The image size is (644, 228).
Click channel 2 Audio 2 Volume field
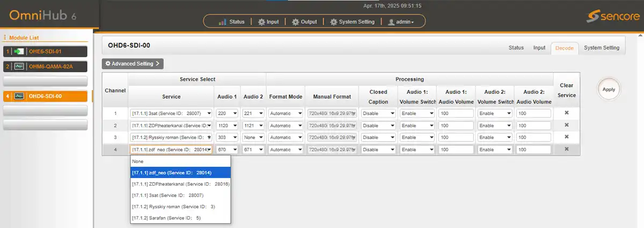533,126
